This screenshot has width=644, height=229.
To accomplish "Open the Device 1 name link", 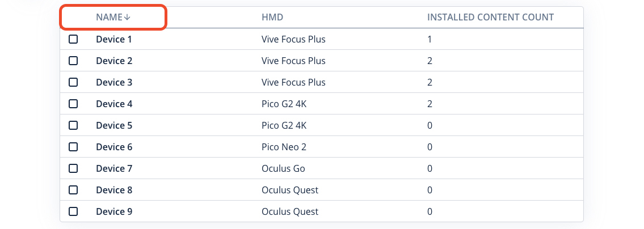I will [114, 40].
